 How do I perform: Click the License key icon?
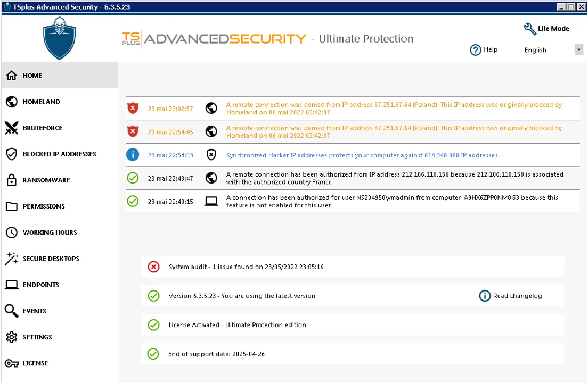12,363
